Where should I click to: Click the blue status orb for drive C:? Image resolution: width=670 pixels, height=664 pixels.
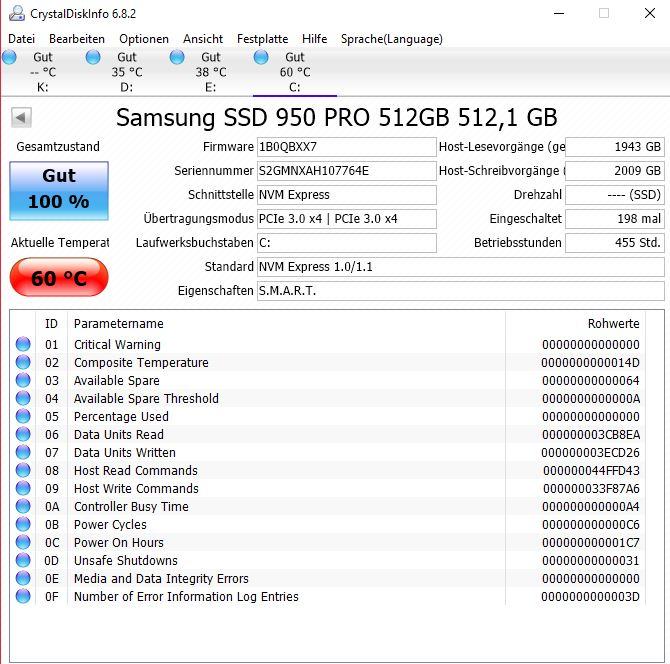click(261, 57)
